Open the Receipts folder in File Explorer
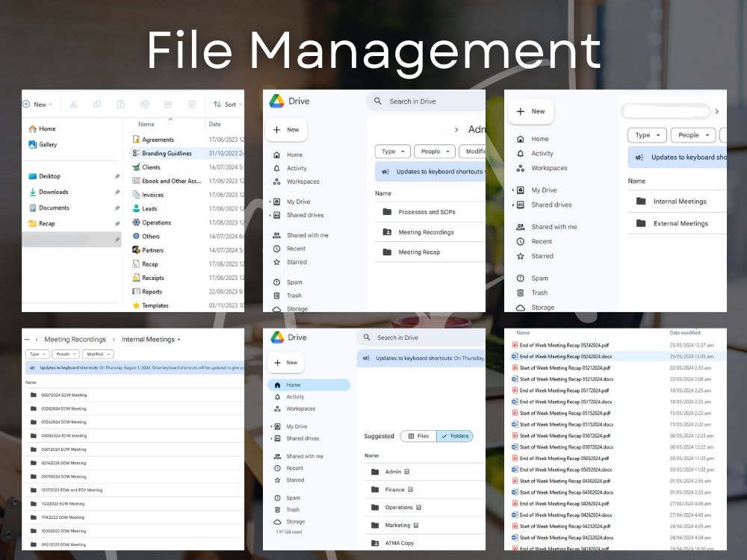747x560 pixels. [148, 278]
